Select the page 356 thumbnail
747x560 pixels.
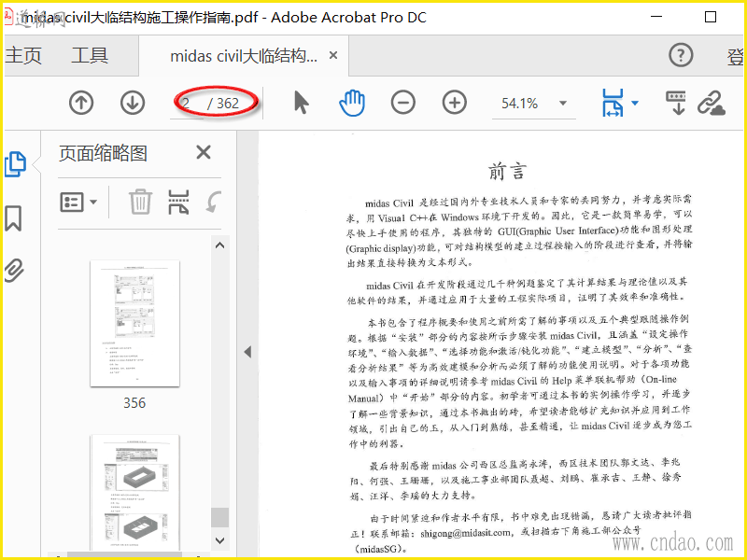134,323
